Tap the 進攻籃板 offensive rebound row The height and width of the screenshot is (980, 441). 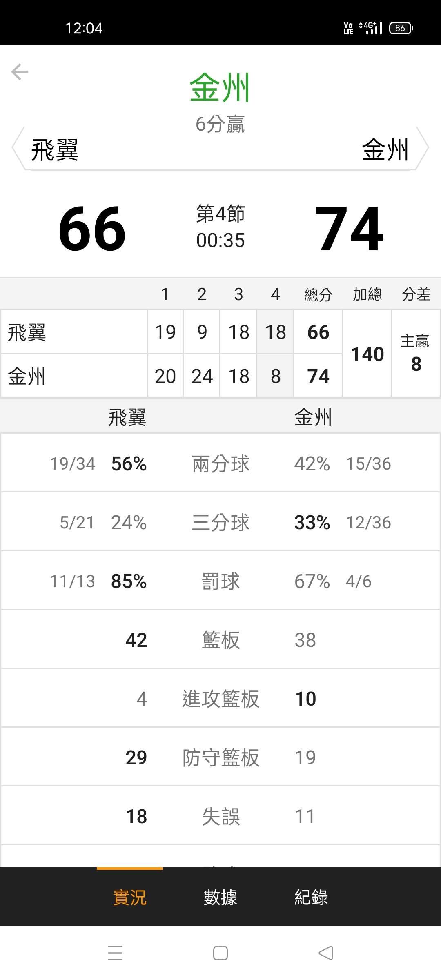point(220,698)
